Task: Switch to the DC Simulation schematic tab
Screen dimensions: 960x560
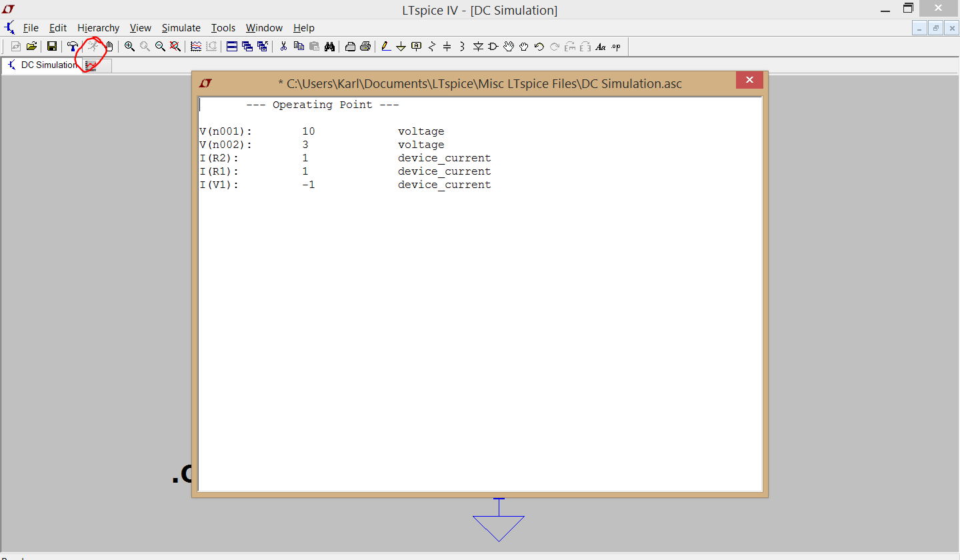Action: (41, 65)
